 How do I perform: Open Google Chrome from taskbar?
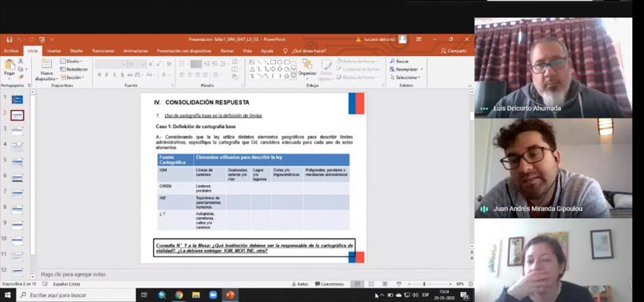(x=179, y=295)
